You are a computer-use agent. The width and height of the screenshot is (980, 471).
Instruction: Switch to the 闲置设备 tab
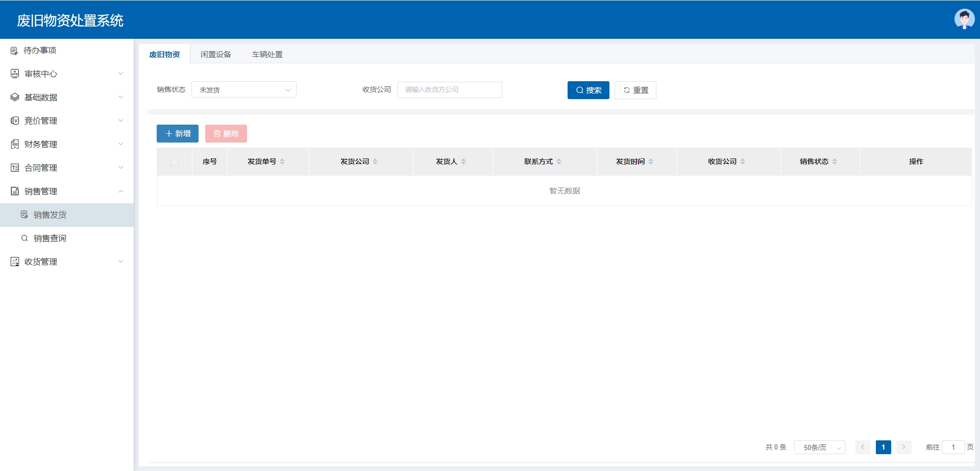tap(215, 55)
